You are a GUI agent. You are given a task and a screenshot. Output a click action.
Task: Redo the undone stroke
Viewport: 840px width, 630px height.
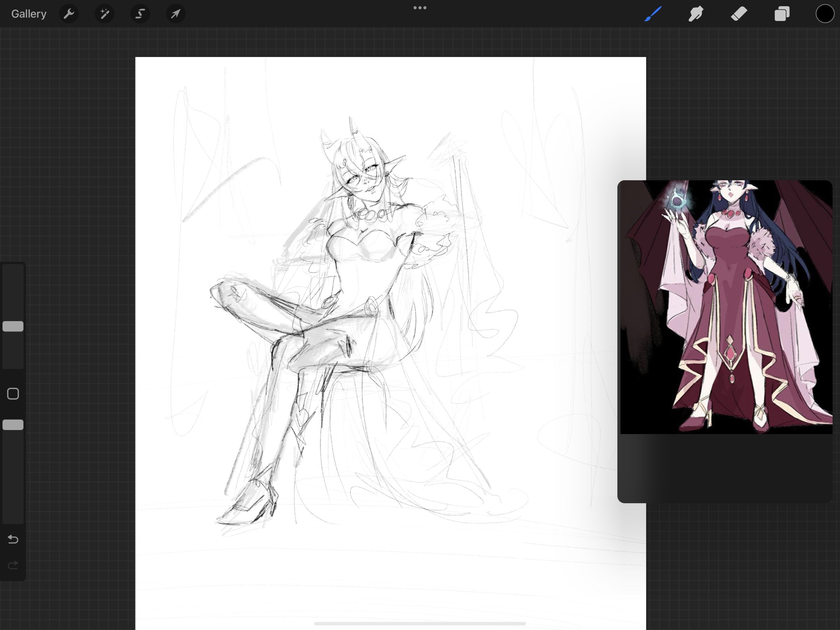(13, 565)
